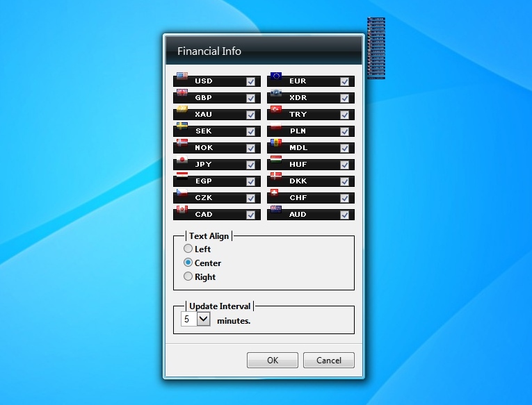Click the EUR currency label

click(298, 81)
